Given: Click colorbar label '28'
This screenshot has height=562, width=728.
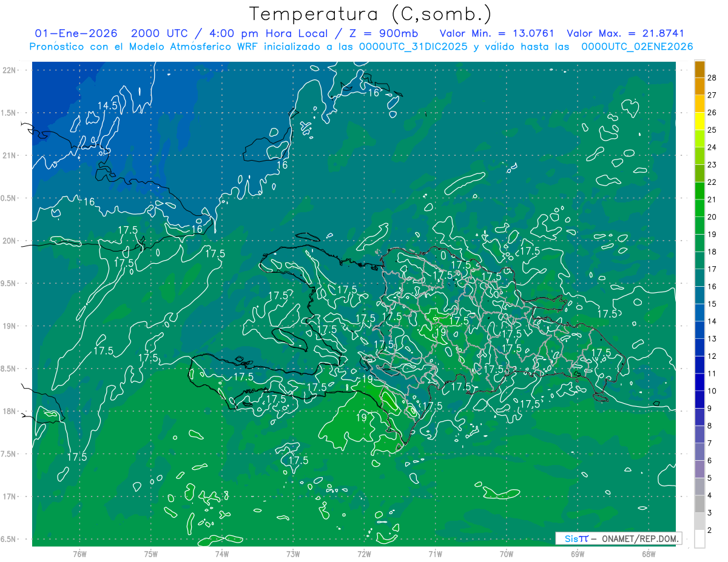Looking at the screenshot, I should [x=712, y=78].
